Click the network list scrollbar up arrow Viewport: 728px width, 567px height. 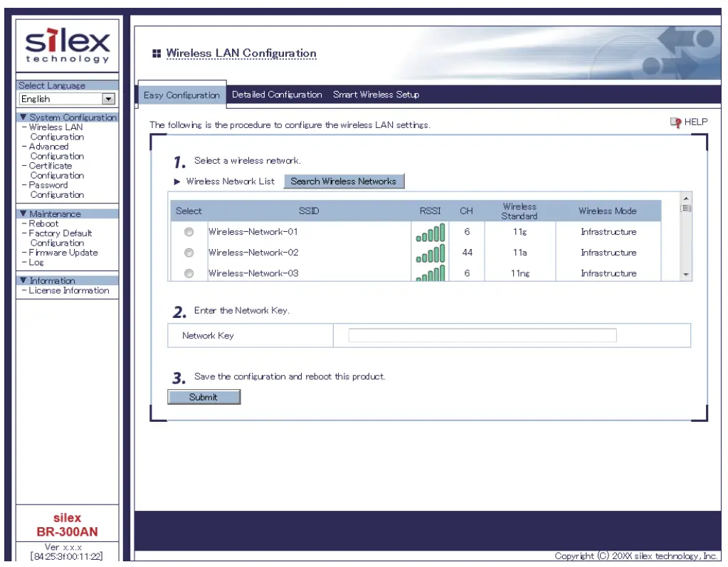[x=686, y=198]
